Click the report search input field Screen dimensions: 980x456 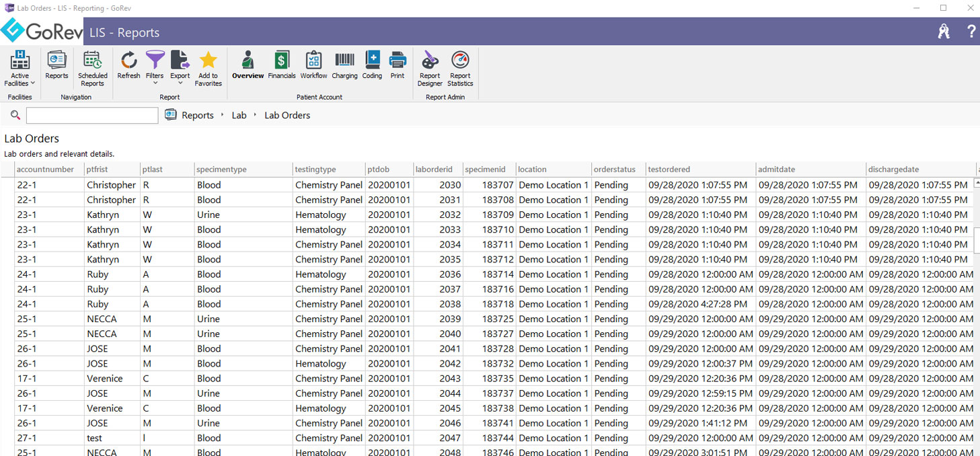(92, 116)
